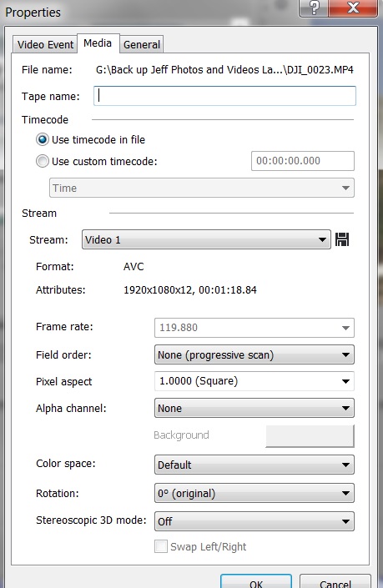
Task: Expand the Alpha channel dropdown
Action: [x=254, y=408]
